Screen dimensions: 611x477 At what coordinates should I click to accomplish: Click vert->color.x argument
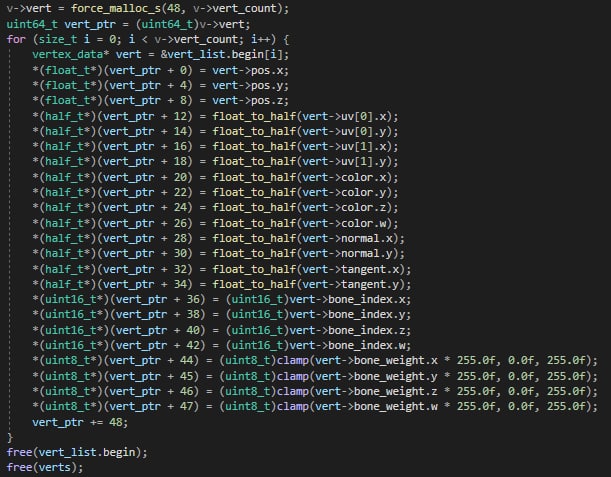click(x=344, y=177)
